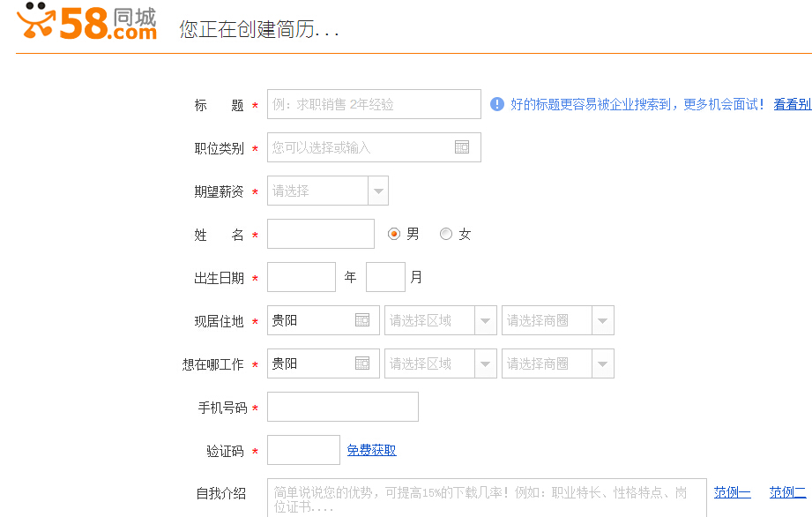Open the 范例一 example link

731,491
